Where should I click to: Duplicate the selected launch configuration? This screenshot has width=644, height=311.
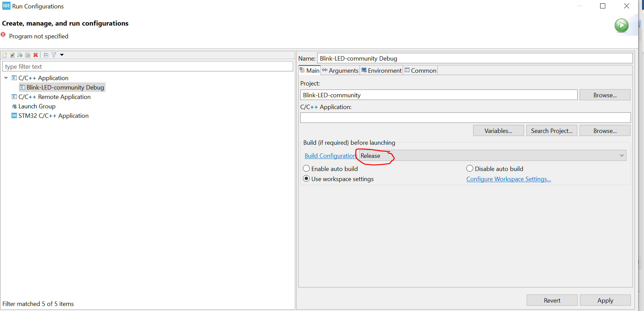coord(28,55)
